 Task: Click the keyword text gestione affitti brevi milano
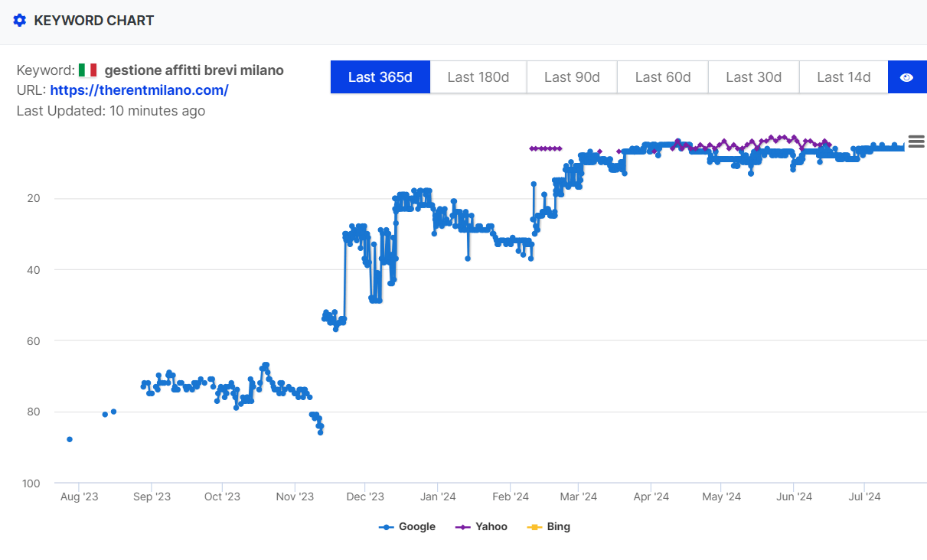[194, 70]
